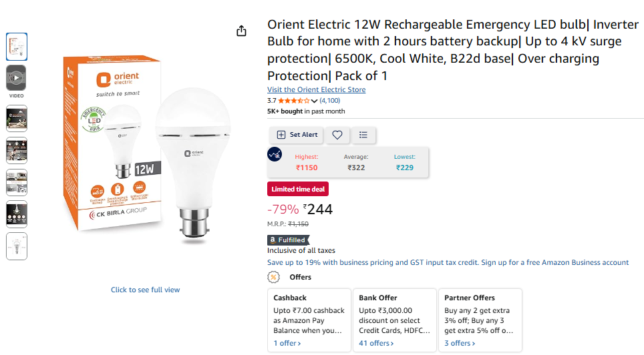Image resolution: width=644 pixels, height=355 pixels.
Task: Click the price tracker chart icon
Action: 275,154
